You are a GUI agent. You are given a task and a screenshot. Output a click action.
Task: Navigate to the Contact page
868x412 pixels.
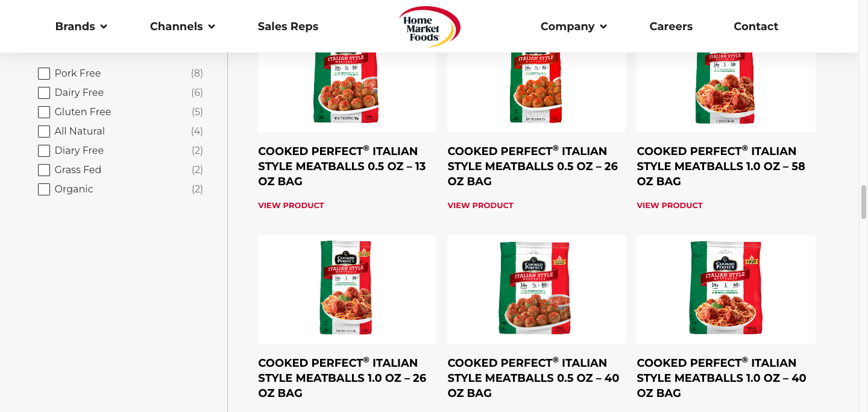point(756,27)
